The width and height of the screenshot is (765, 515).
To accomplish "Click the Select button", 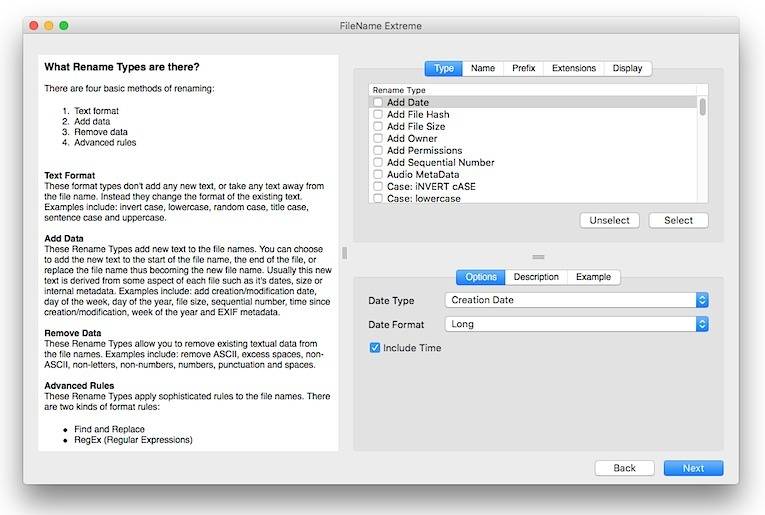I will tap(678, 220).
